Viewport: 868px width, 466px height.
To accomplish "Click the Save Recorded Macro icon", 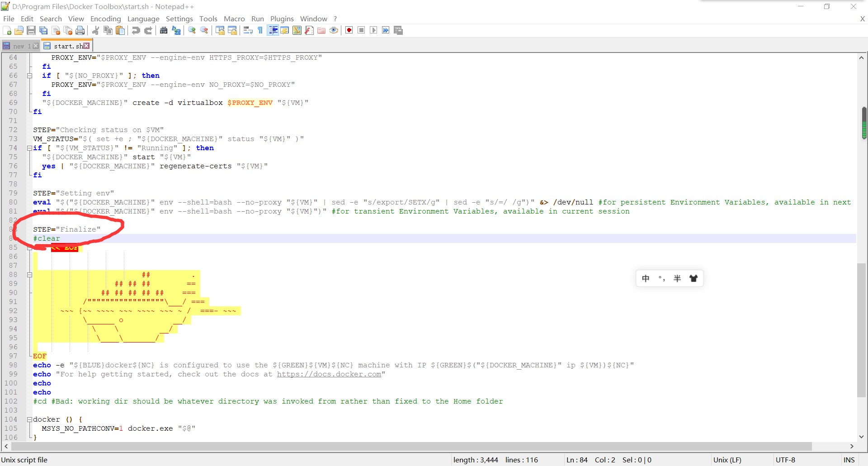I will tap(398, 30).
